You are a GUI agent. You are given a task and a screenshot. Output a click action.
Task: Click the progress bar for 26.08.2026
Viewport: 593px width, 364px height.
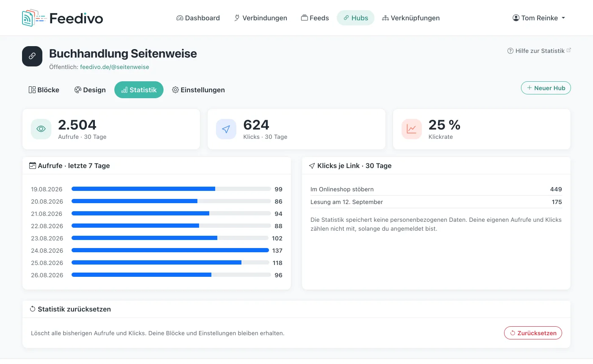[171, 275]
